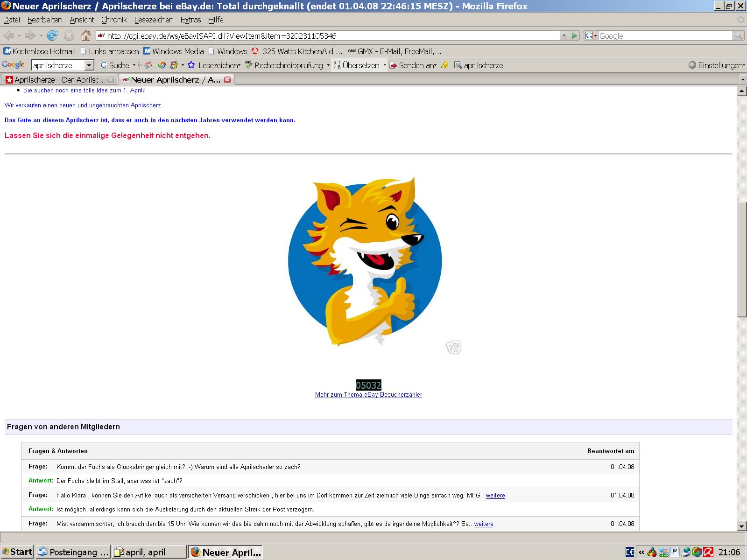Click the Senden an button
This screenshot has width=747, height=560.
[x=413, y=65]
